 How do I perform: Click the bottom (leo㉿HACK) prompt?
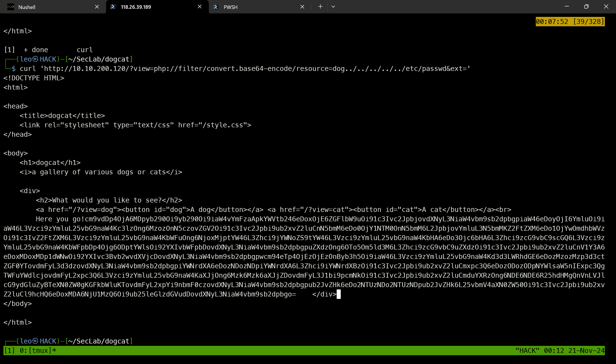[x=38, y=341]
